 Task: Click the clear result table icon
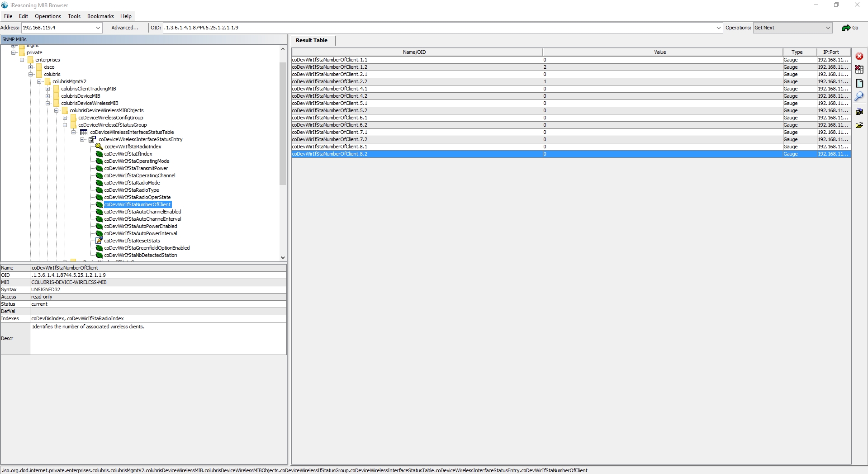coord(859,70)
